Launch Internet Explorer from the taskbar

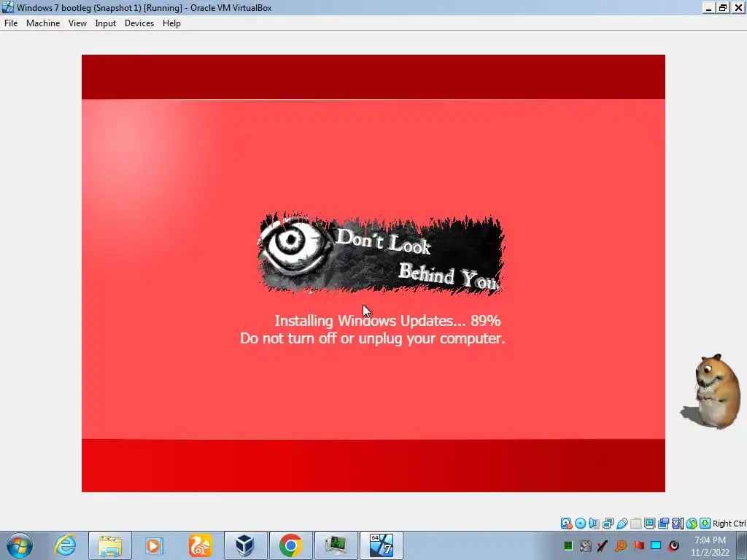[65, 546]
